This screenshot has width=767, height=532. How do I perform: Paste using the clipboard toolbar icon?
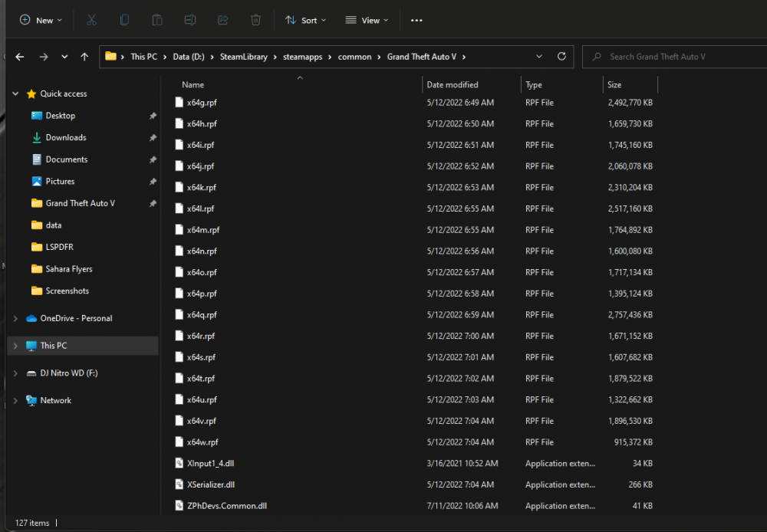(157, 20)
